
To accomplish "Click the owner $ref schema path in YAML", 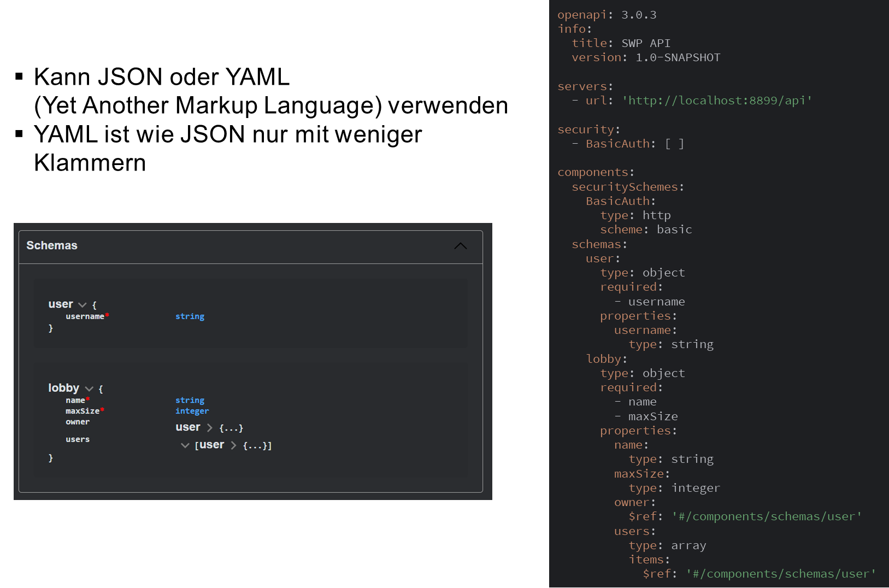I will pyautogui.click(x=766, y=516).
